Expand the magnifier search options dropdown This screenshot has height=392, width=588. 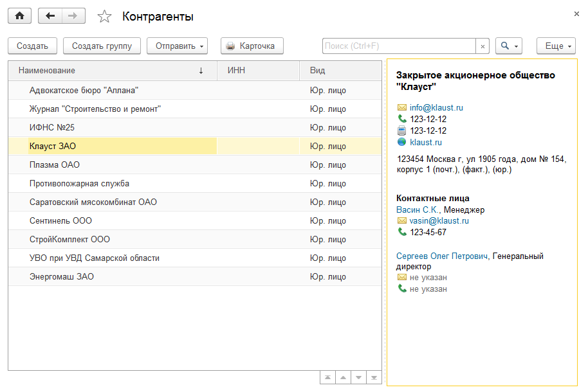click(508, 46)
